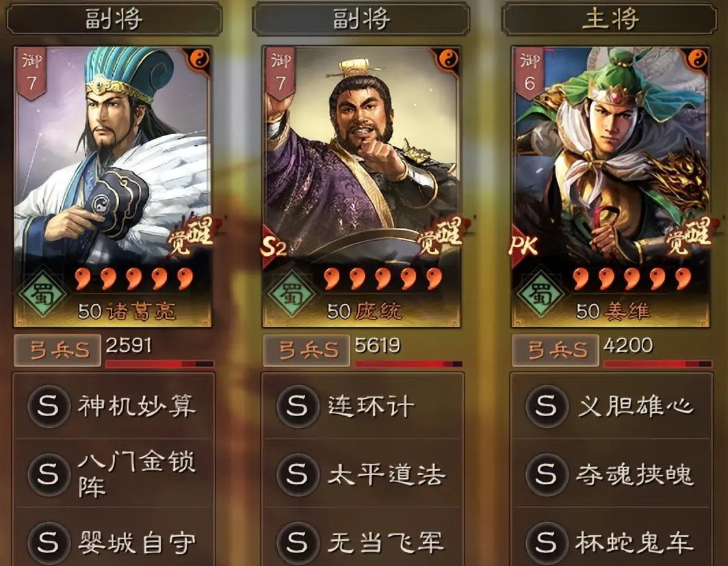Select the first 副将 slot header

click(113, 19)
